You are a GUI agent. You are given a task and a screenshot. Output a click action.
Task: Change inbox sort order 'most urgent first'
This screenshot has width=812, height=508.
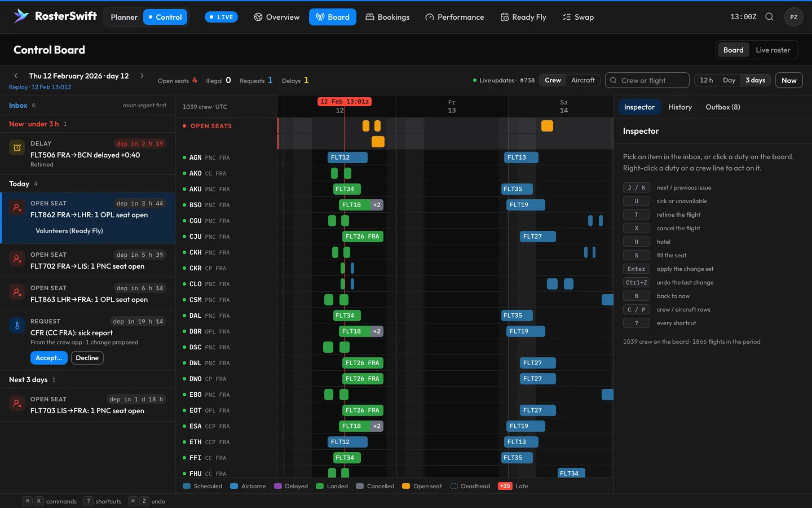point(144,106)
